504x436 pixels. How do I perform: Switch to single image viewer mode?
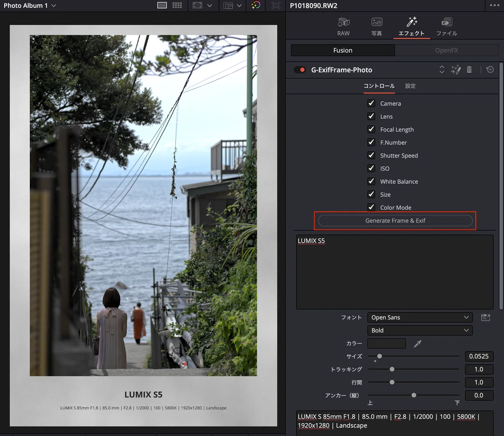(162, 5)
